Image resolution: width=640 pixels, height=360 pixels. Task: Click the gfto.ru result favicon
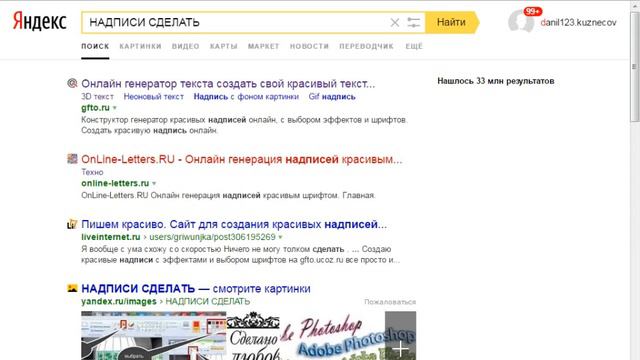(72, 83)
